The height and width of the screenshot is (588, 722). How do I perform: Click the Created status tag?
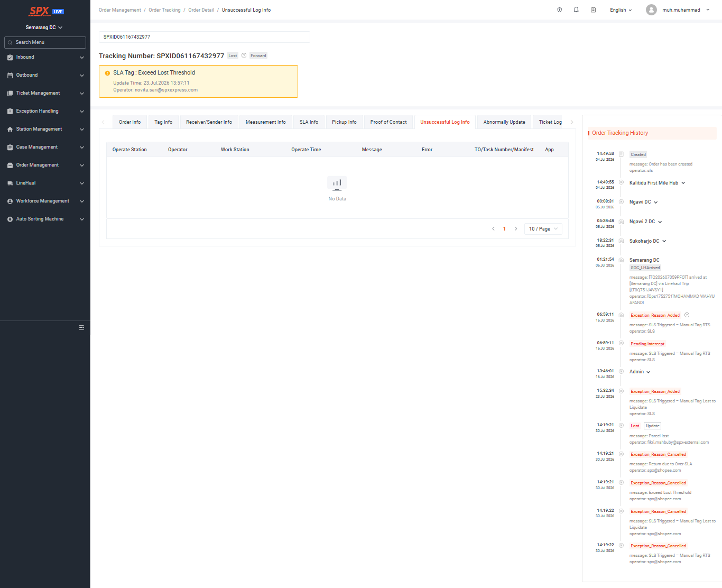(x=638, y=154)
